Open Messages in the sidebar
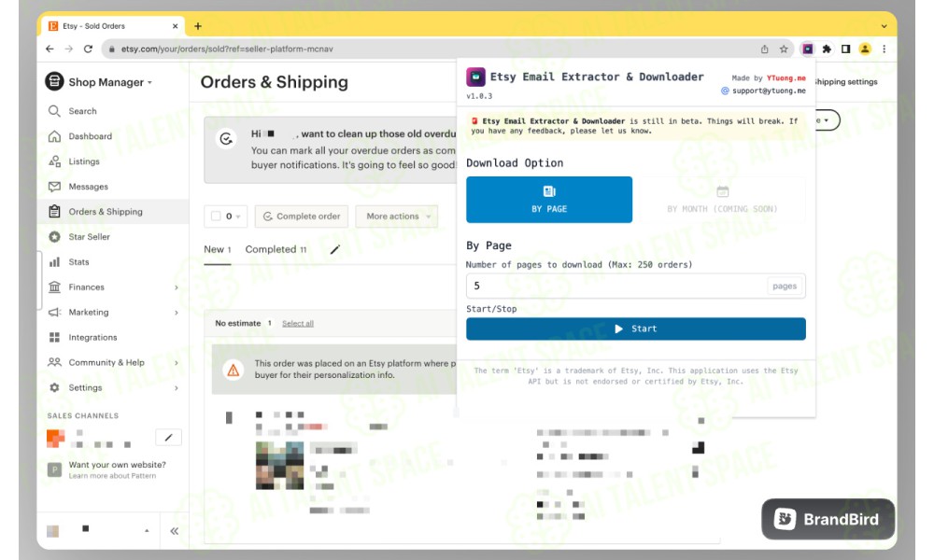The image size is (934, 560). coord(88,187)
